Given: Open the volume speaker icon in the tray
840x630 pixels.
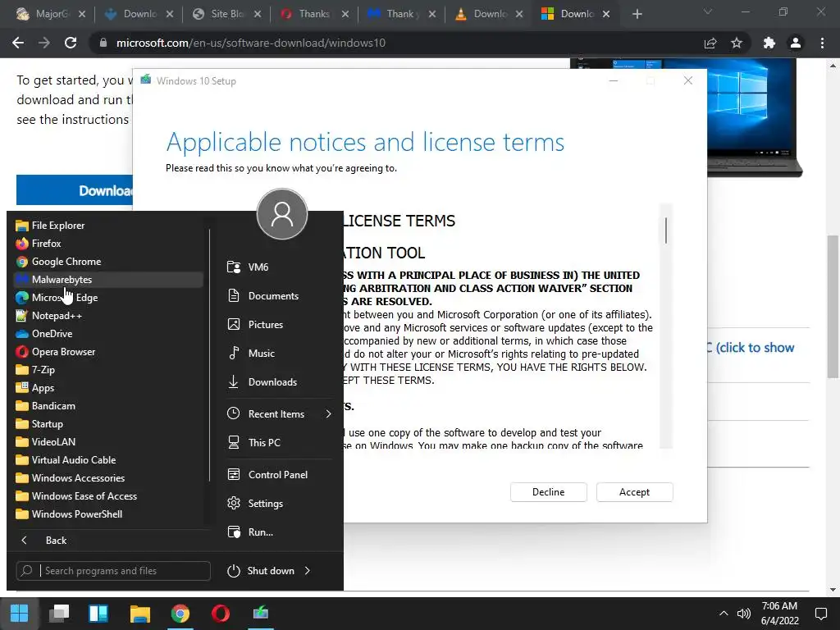Looking at the screenshot, I should tap(743, 614).
